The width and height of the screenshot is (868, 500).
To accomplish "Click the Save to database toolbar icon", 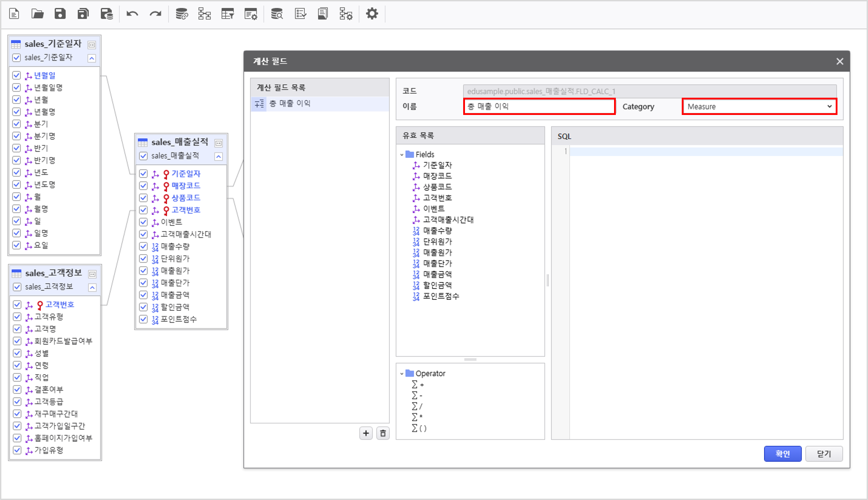I will pos(107,14).
